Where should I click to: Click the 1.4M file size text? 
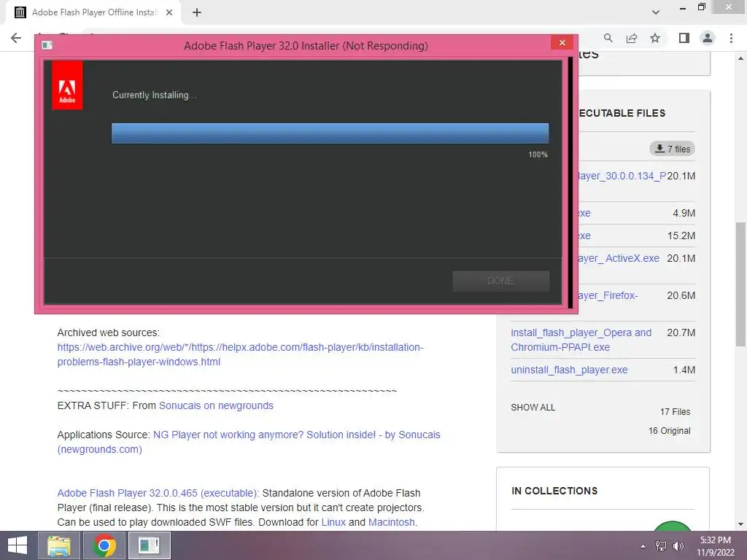684,370
